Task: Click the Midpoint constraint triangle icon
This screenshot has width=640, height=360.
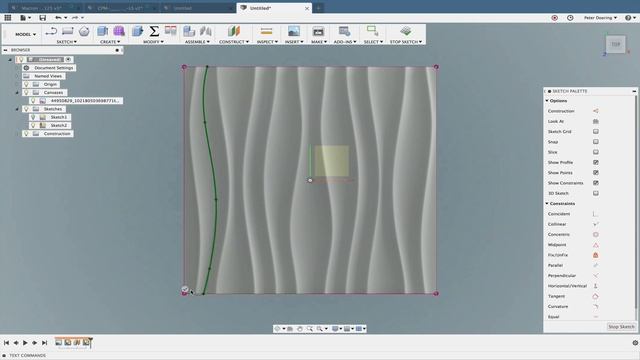Action: [596, 244]
